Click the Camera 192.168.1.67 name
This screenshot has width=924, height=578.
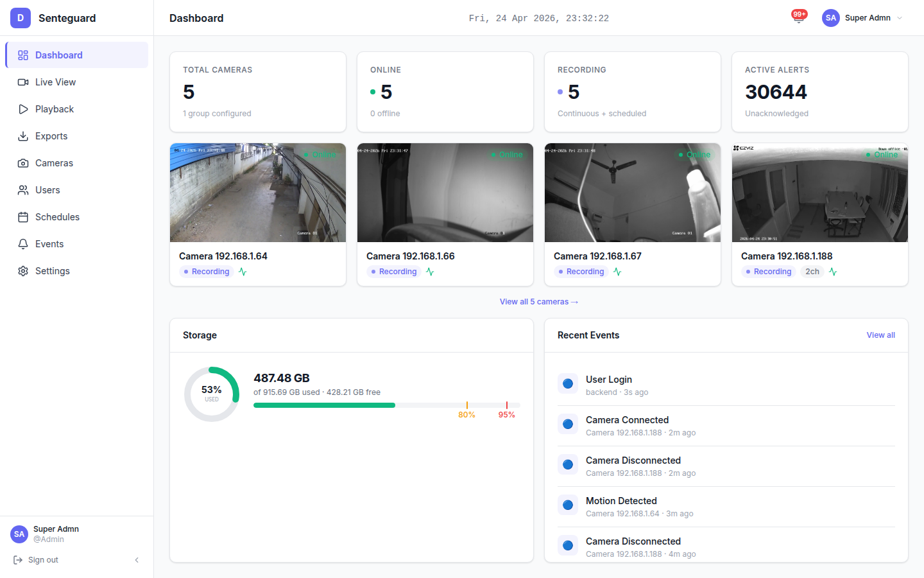597,256
